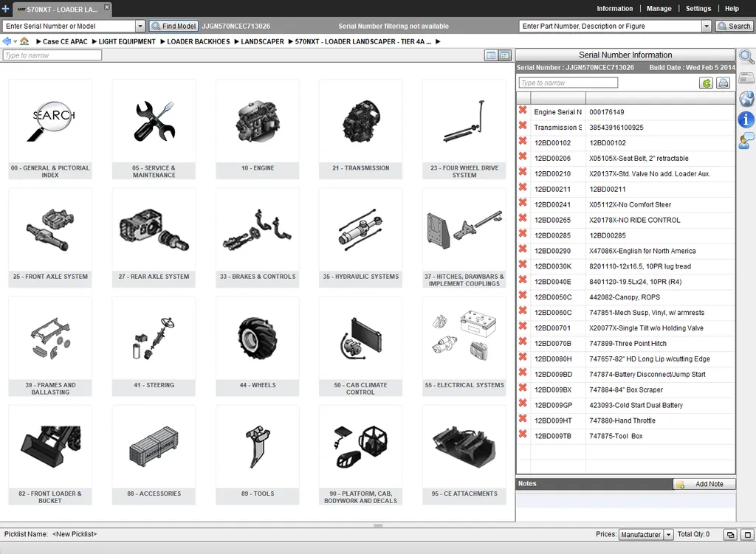Switch to single-pane list view icon
Viewport: 756px width, 554px height.
coord(491,55)
